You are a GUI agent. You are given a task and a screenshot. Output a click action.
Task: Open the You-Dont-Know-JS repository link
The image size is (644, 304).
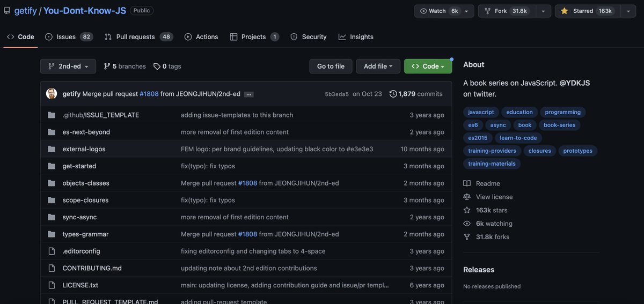point(85,11)
